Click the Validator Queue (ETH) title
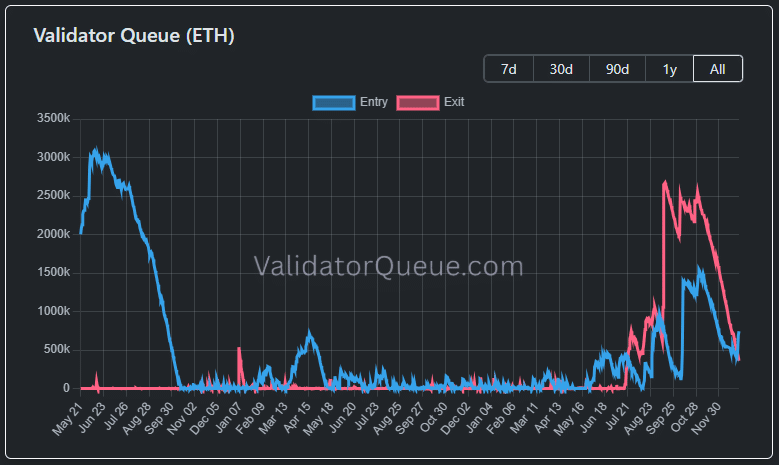Image resolution: width=779 pixels, height=465 pixels. coord(134,35)
